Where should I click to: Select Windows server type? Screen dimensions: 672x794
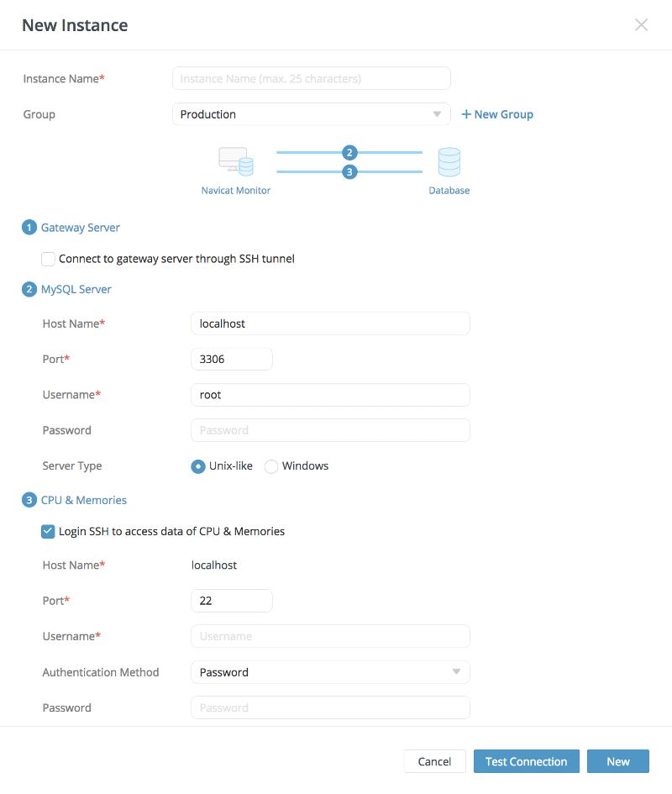point(271,465)
